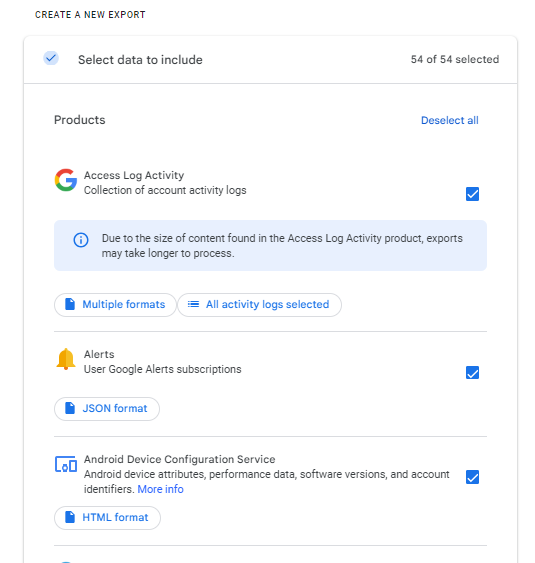Click file icon in HTML format chip
Screen dimensions: 535x563
(70, 517)
